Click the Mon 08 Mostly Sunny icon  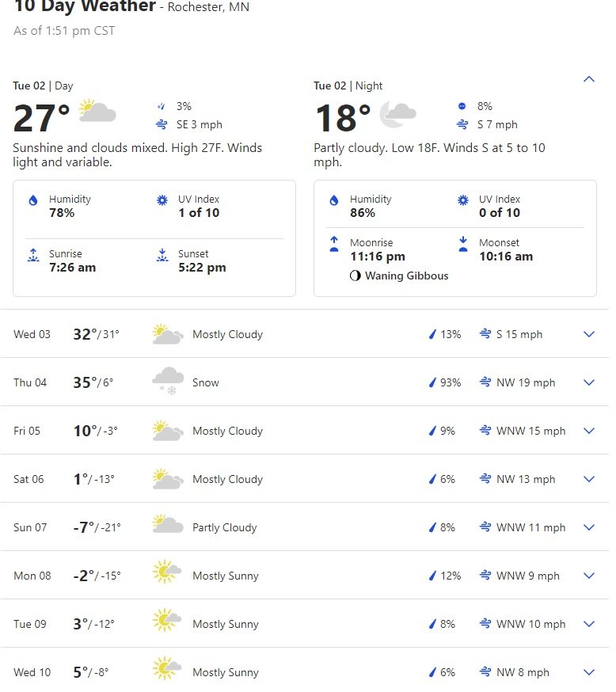tap(166, 572)
